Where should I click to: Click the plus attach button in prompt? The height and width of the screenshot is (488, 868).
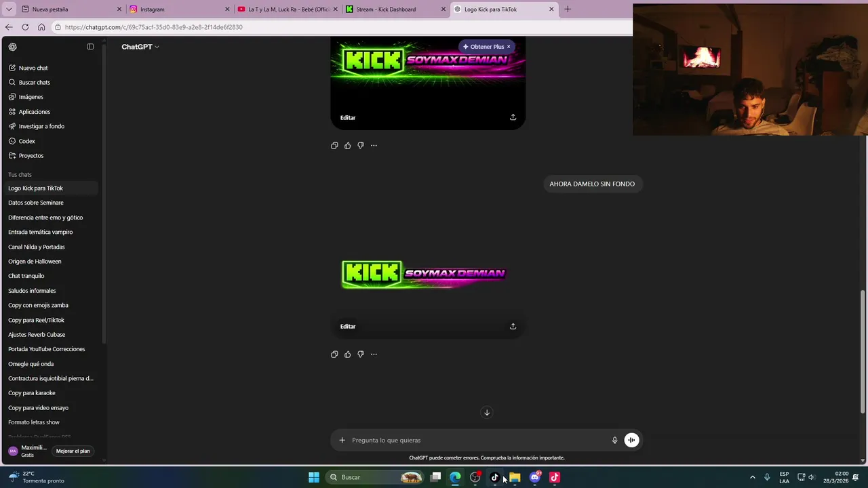(342, 440)
